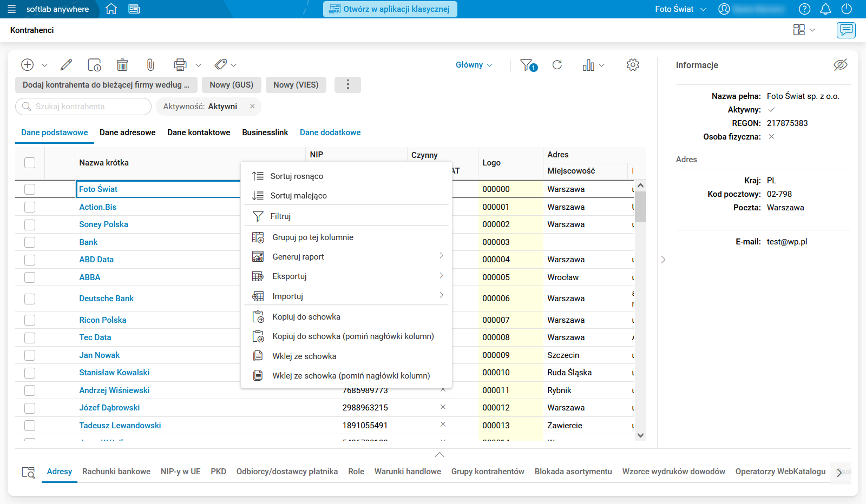Open attachments paperclip icon
866x504 pixels.
[150, 65]
